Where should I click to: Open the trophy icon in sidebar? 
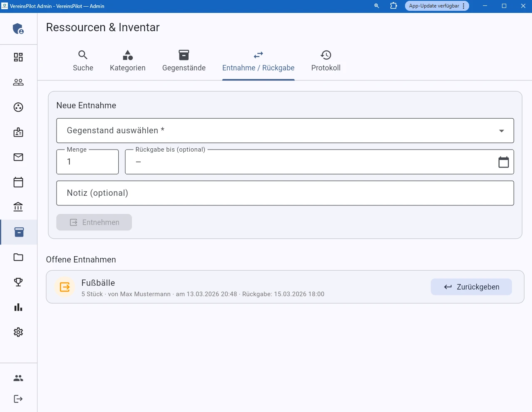(18, 282)
